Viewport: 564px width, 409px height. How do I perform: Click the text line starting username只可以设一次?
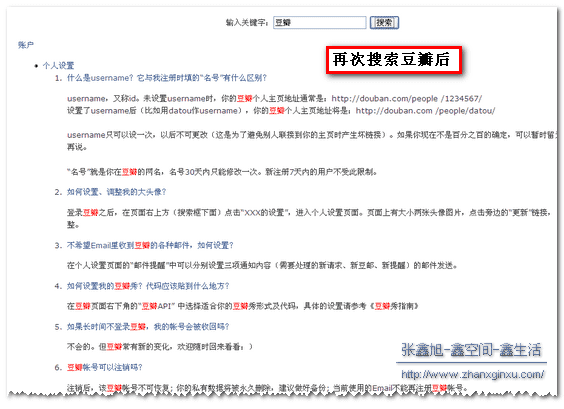(x=312, y=135)
